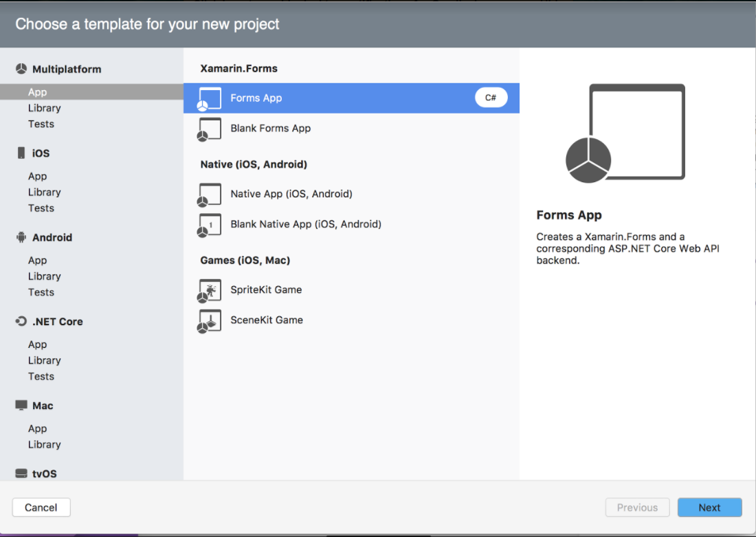Screen dimensions: 756x537
Task: Click the Multiplatform category heading
Action: [67, 69]
